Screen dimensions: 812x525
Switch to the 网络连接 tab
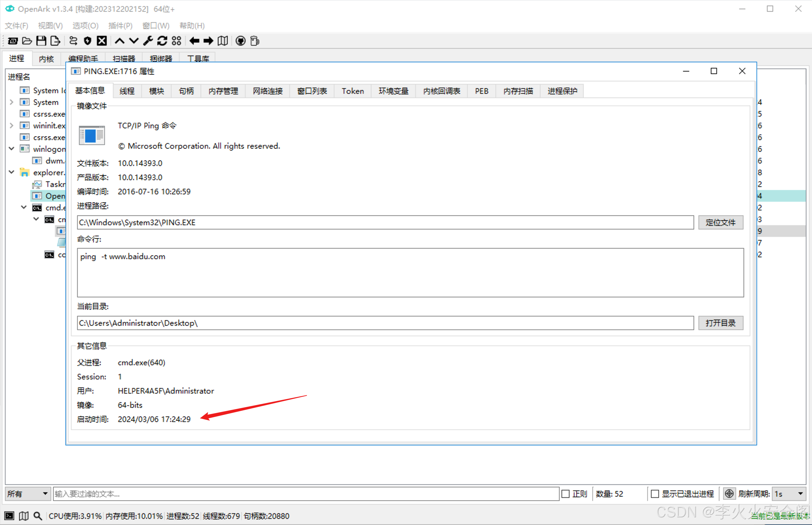[267, 91]
